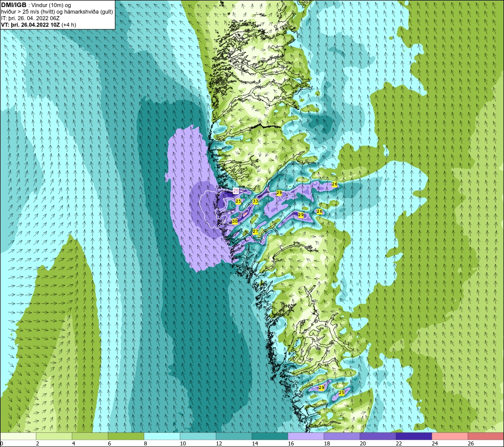The width and height of the screenshot is (504, 447).
Task: Click the legend tick label 24
Action: click(435, 443)
